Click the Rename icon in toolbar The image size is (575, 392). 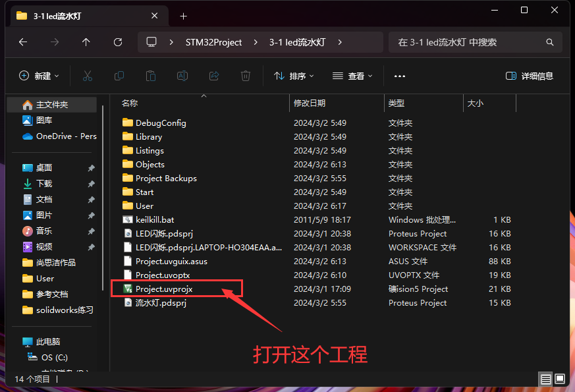(182, 76)
